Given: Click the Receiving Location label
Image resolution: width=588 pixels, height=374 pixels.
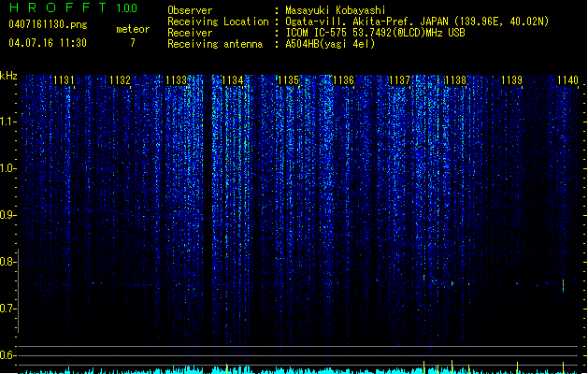Looking at the screenshot, I should pos(218,22).
